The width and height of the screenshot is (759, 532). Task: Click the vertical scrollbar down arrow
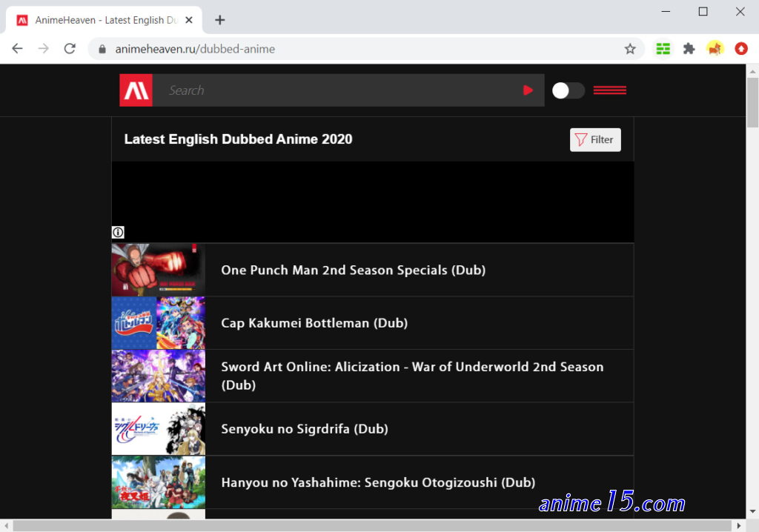click(x=752, y=511)
